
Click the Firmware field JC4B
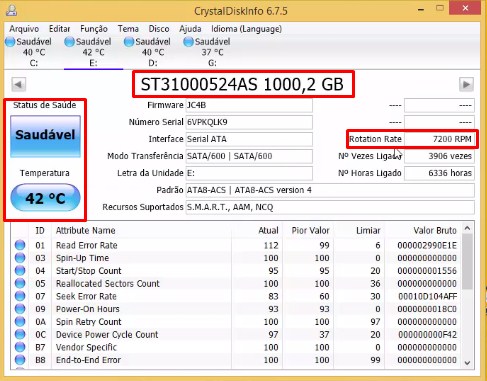(249, 105)
